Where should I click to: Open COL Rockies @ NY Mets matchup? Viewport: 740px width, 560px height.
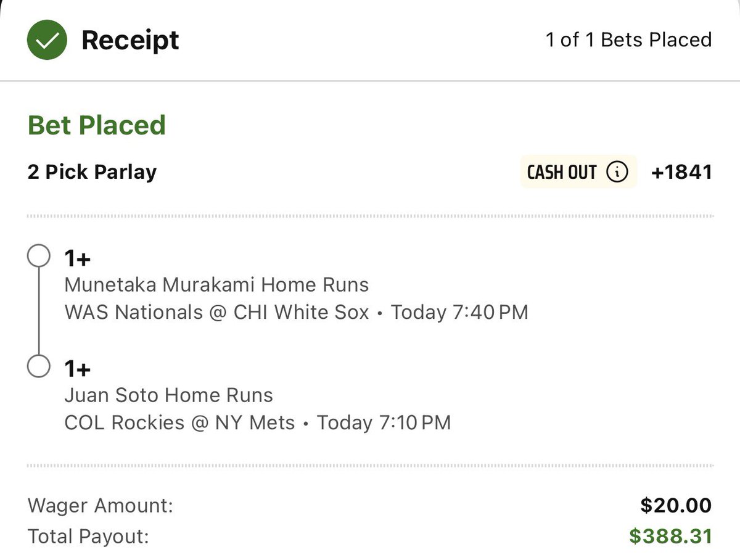point(179,422)
